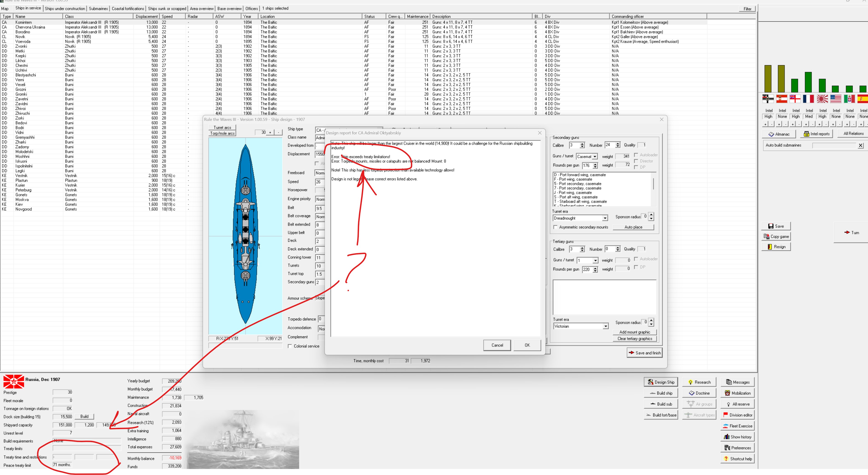Open secondary Guns / turret Casemate dropdown
This screenshot has width=868, height=475.
click(x=595, y=156)
